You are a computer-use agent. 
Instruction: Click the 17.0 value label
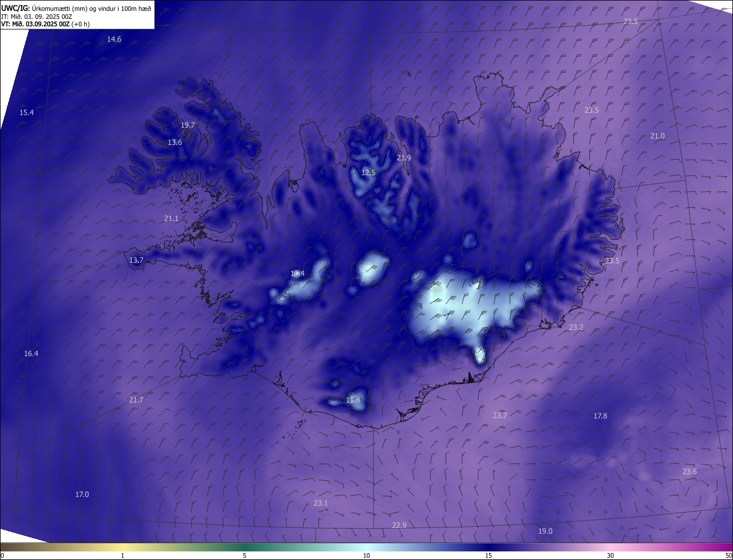click(x=82, y=495)
